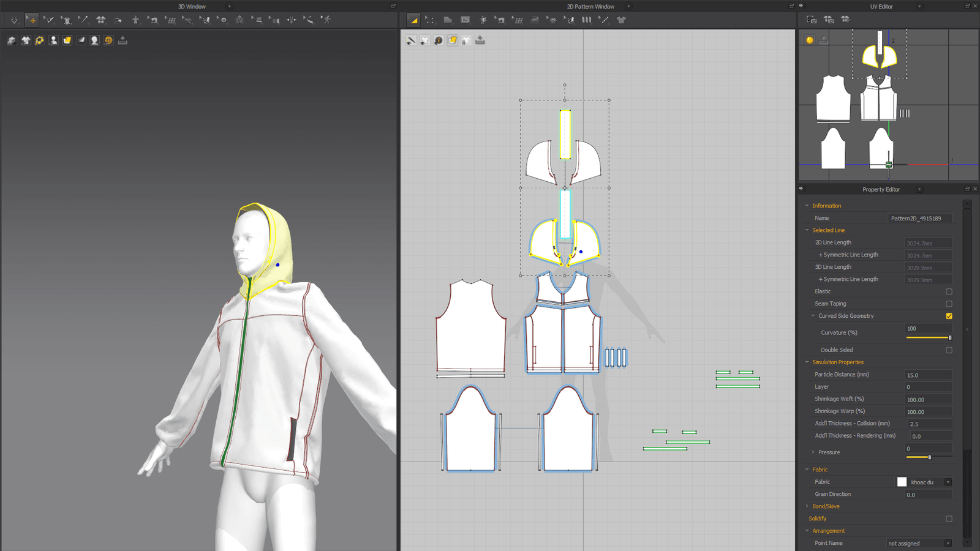Adjust the Pressure slider
Screen dimensions: 980x551
click(929, 457)
